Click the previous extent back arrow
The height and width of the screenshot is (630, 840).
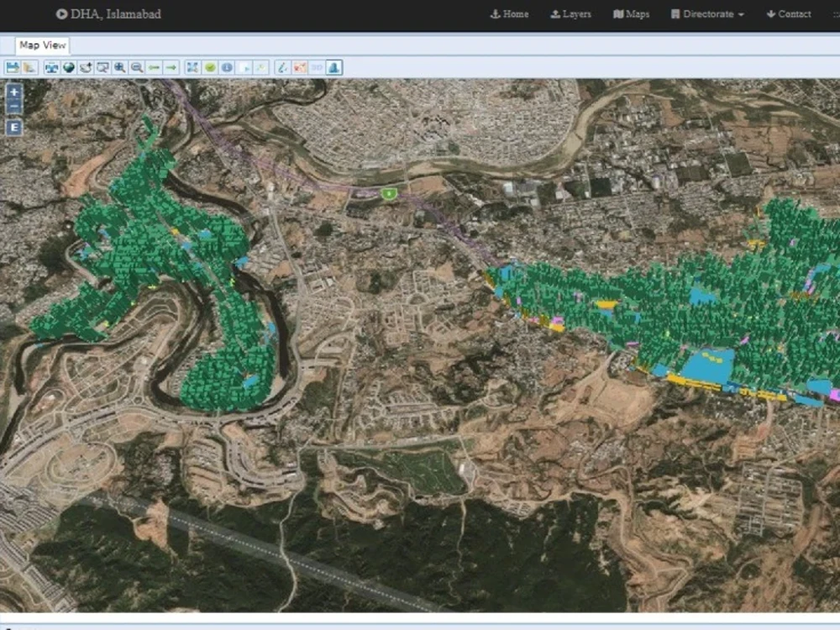click(155, 67)
